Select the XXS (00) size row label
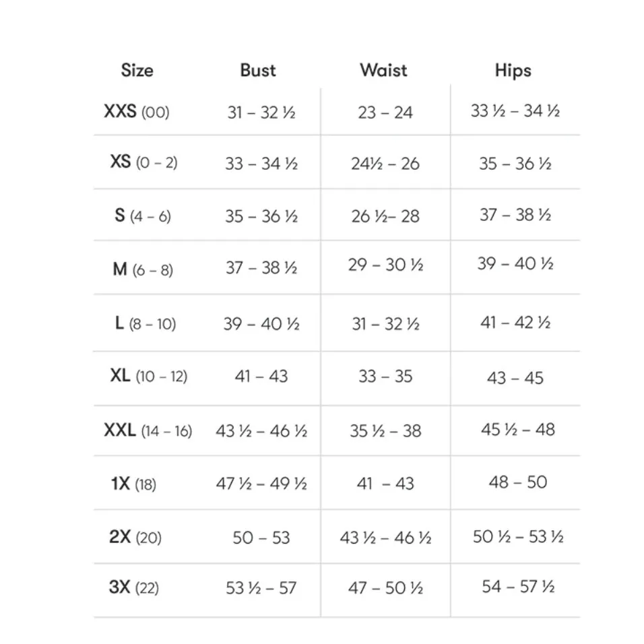644x644 pixels. tap(136, 112)
